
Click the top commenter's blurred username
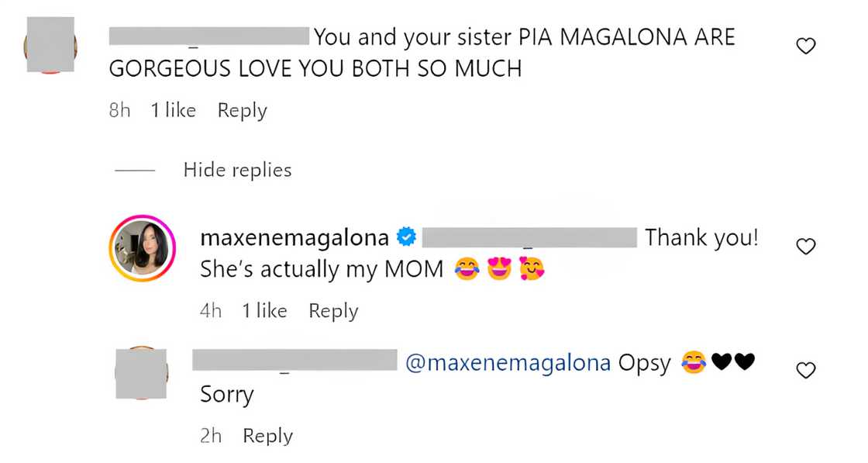tap(209, 36)
